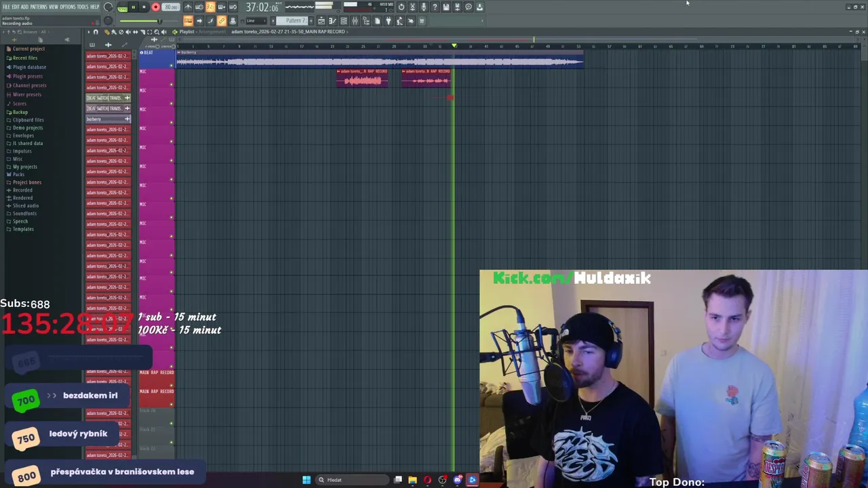Mute the BEAT track with its green dot
Image resolution: width=868 pixels, height=488 pixels.
click(172, 66)
